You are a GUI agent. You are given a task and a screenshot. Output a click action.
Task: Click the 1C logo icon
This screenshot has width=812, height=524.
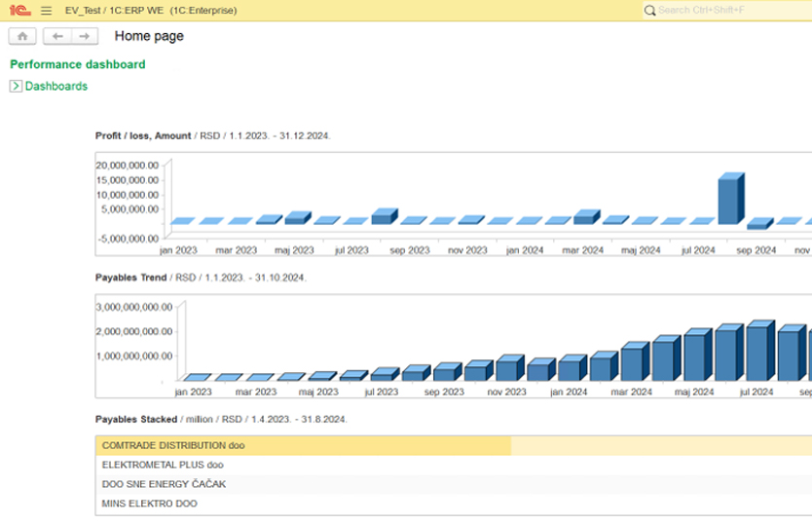click(20, 10)
